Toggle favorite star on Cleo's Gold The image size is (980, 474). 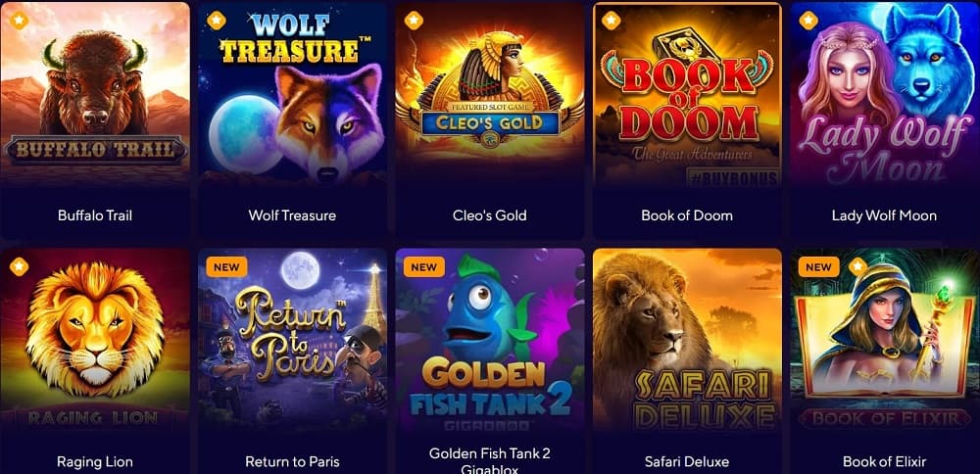[x=414, y=21]
